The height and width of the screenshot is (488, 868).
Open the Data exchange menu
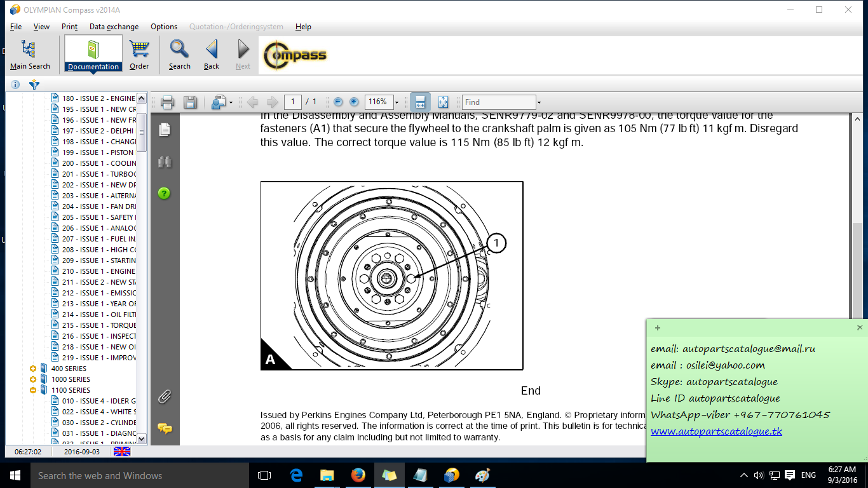[114, 27]
